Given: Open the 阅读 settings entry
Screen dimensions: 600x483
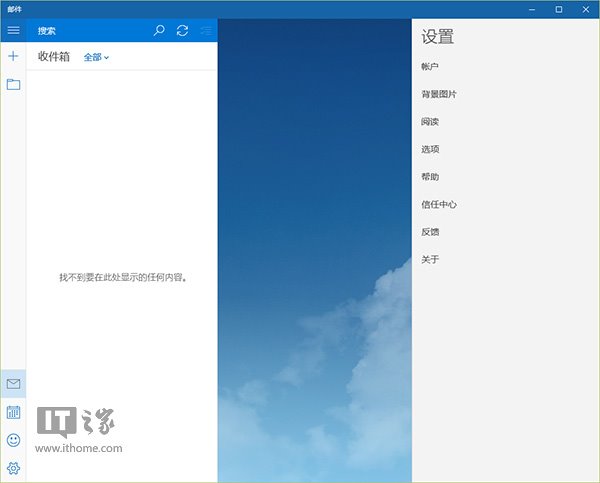Looking at the screenshot, I should click(x=430, y=122).
